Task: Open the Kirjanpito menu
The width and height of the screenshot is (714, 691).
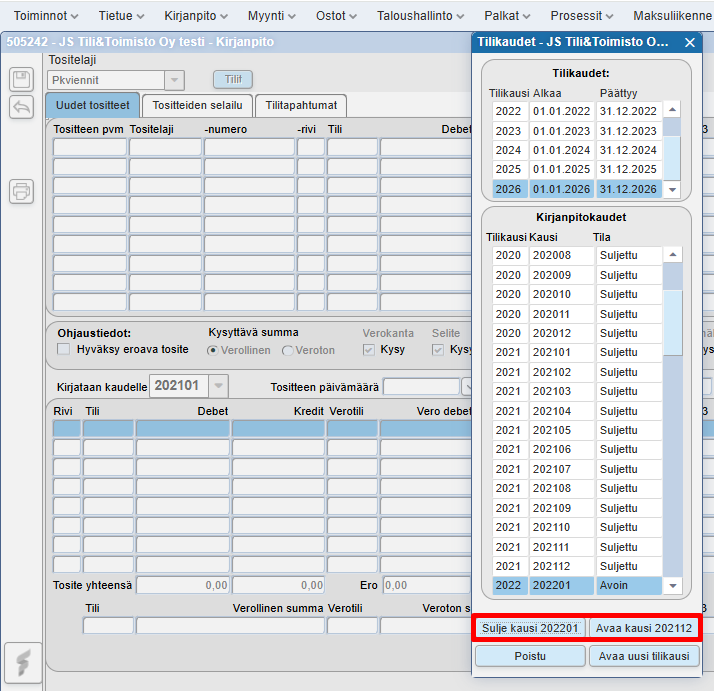Action: pyautogui.click(x=196, y=16)
